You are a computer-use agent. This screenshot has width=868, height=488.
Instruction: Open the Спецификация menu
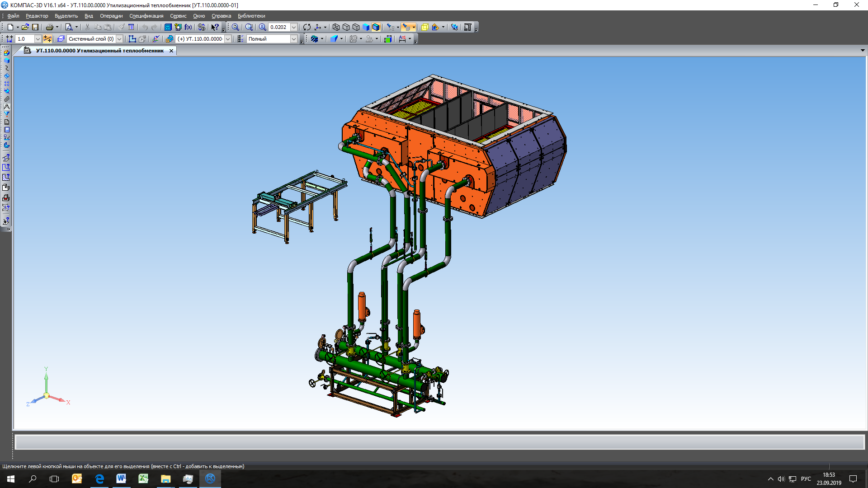(146, 16)
